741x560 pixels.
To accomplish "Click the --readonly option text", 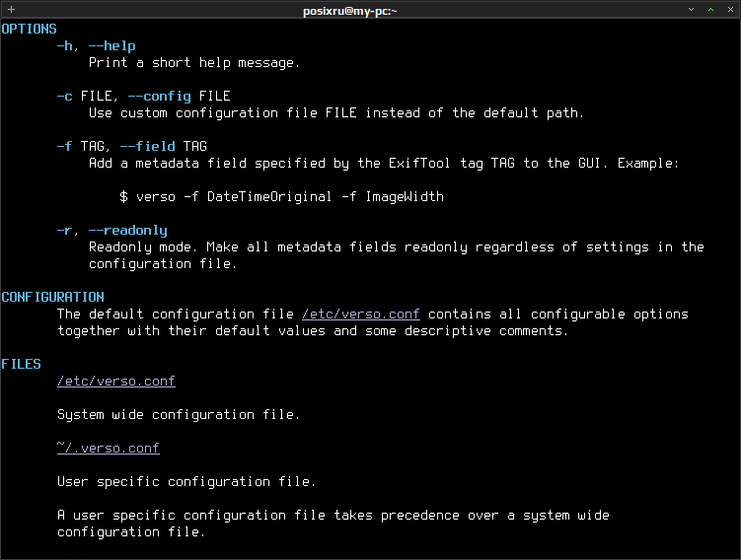I will 128,231.
